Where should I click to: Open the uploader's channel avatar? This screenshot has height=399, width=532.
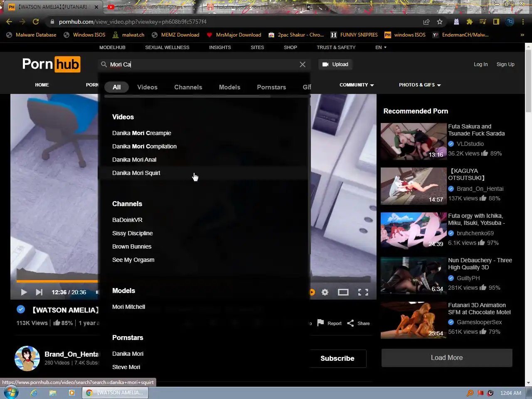pyautogui.click(x=27, y=358)
